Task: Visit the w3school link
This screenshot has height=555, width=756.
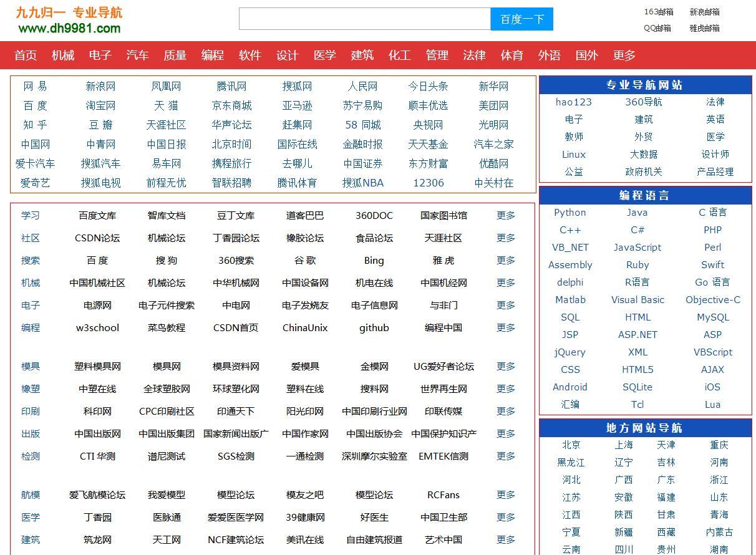Action: click(x=97, y=327)
